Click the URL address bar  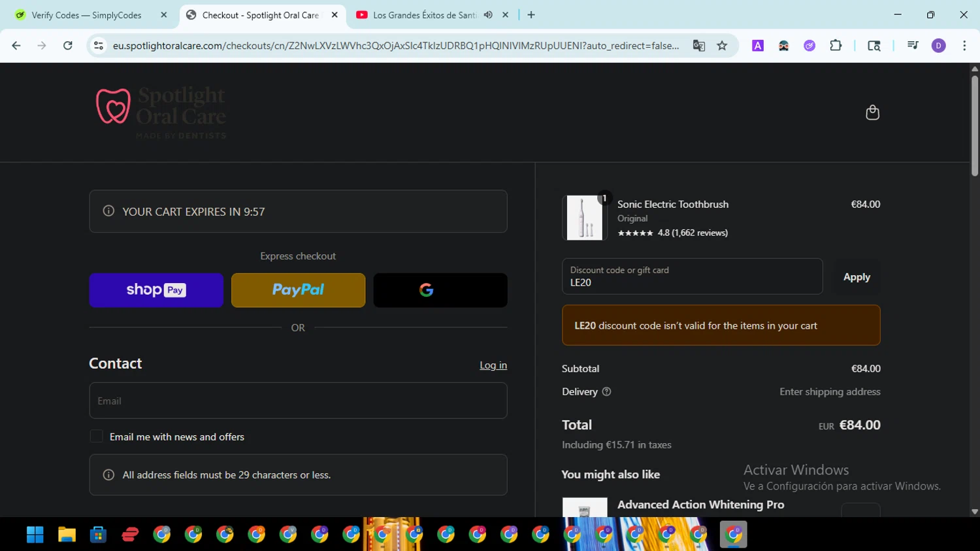click(x=395, y=46)
